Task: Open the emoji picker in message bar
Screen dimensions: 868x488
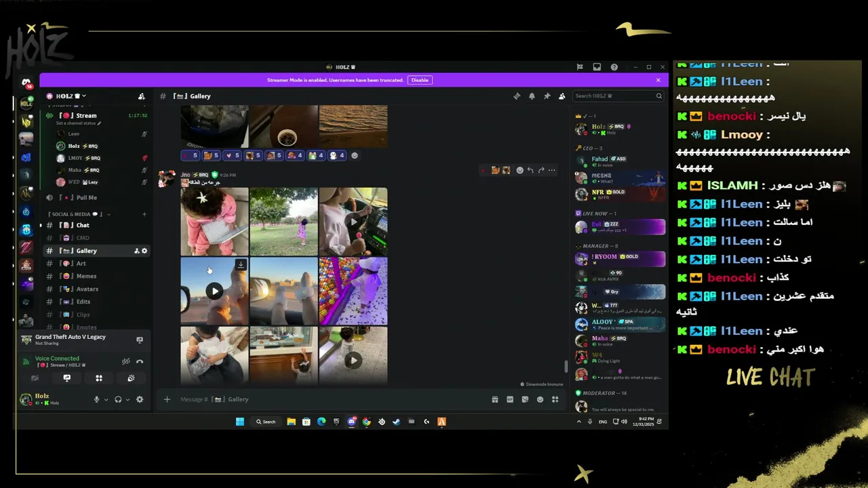Action: click(540, 399)
